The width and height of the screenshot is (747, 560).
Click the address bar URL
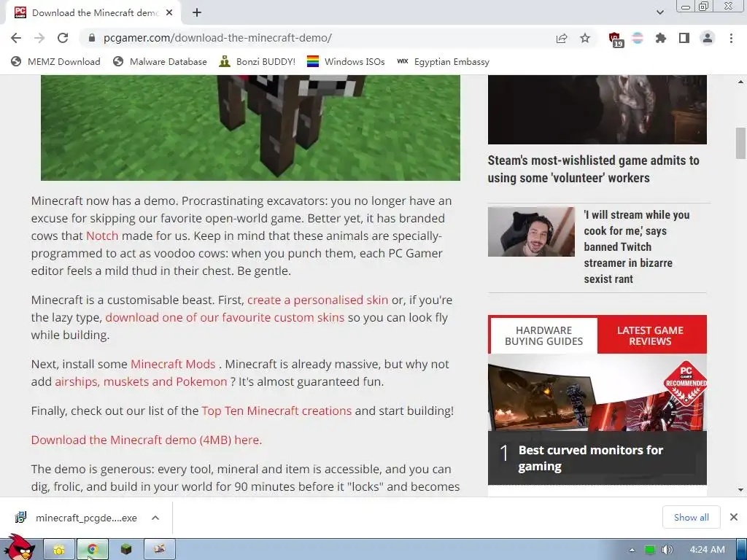click(217, 38)
